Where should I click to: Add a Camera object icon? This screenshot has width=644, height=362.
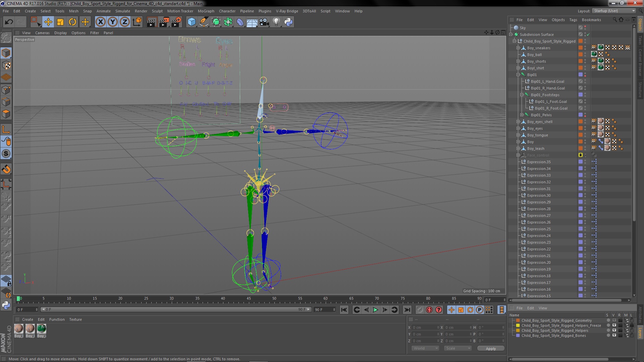coord(264,22)
